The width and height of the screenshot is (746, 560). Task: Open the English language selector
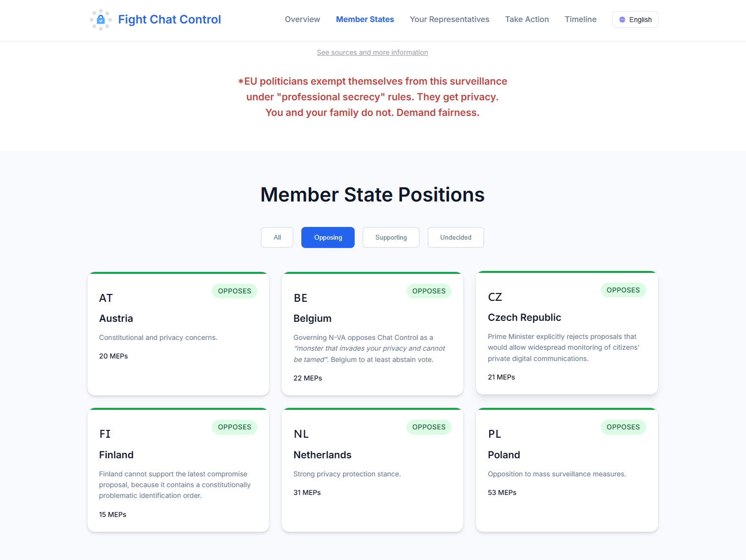[x=635, y=20]
